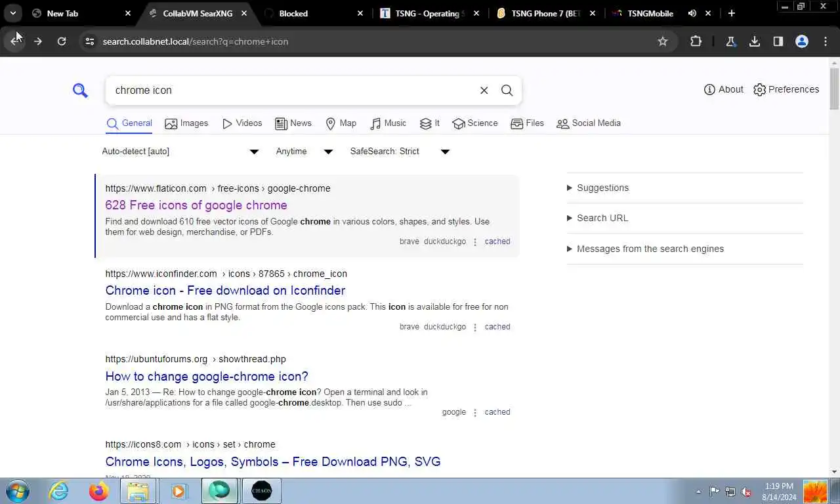Screen dimensions: 840x504
Task: Switch to the It category
Action: coord(429,123)
